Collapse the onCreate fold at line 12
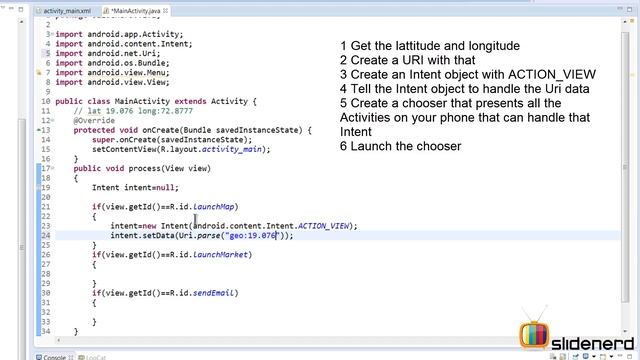The width and height of the screenshot is (640, 360). point(53,121)
